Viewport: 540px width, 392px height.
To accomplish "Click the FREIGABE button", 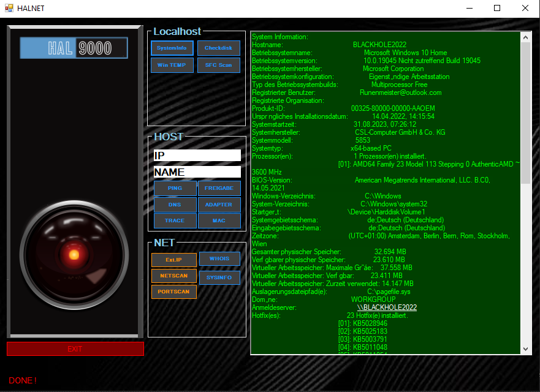I will coord(219,188).
